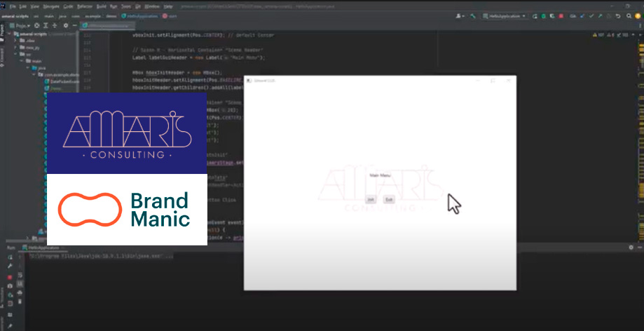
Task: Click the main breadcrumb in navigation bar
Action: click(x=49, y=16)
